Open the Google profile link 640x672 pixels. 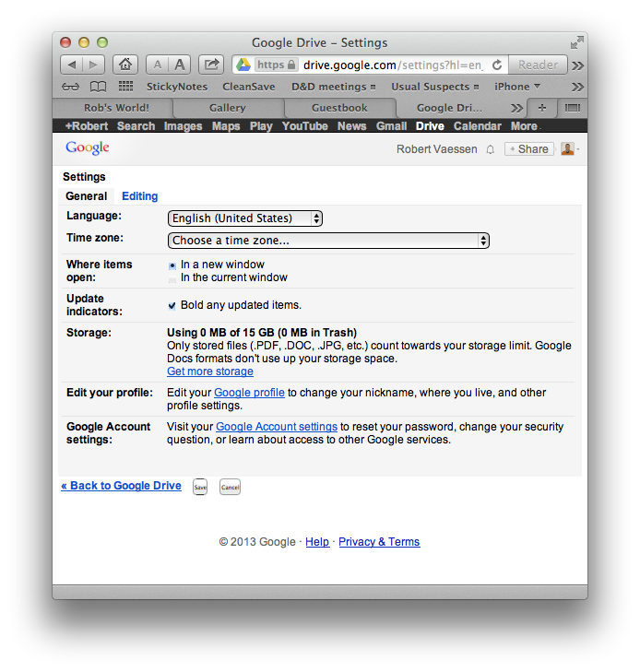(249, 393)
